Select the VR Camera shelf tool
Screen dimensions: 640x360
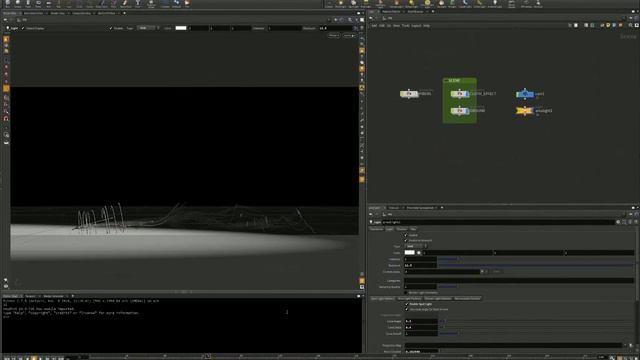coord(526,4)
